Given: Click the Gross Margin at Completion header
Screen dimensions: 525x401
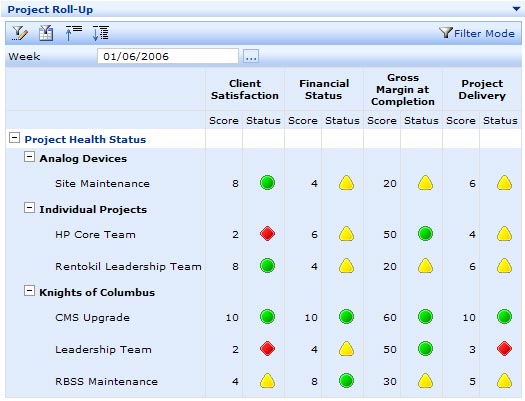Looking at the screenshot, I should (403, 90).
